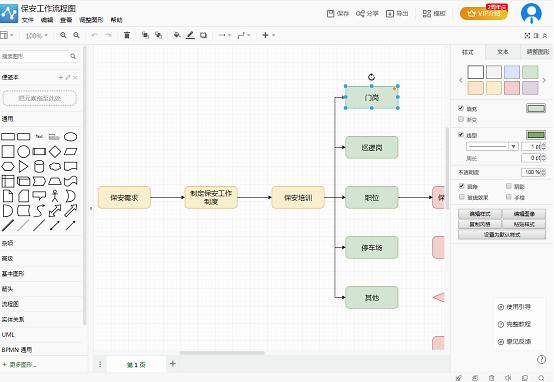Click the 模板 templates button
Viewport: 554px width, 382px height.
pos(434,14)
